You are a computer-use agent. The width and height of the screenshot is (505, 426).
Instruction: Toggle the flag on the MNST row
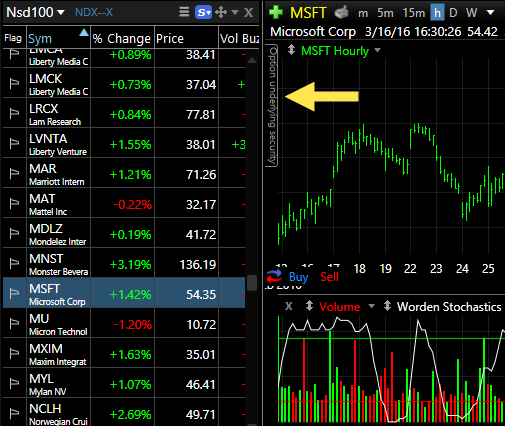tap(14, 263)
